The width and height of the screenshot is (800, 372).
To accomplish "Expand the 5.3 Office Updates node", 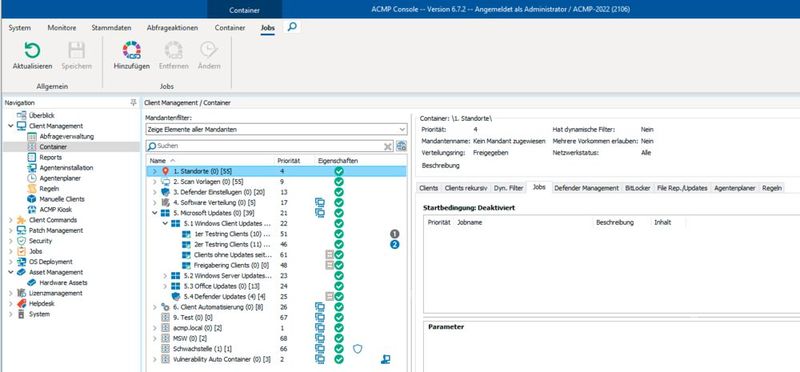I will click(165, 286).
